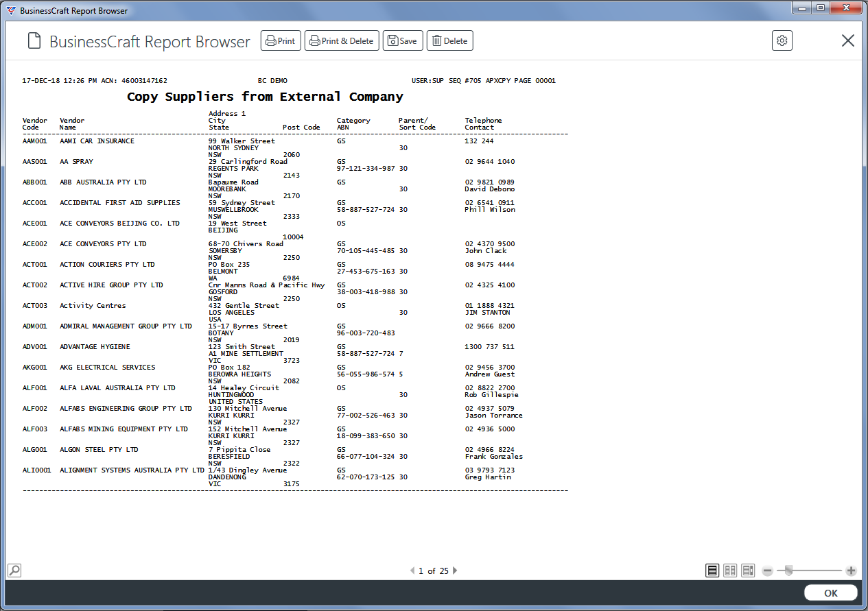
Task: Select vendor code ACT001
Action: (x=35, y=265)
